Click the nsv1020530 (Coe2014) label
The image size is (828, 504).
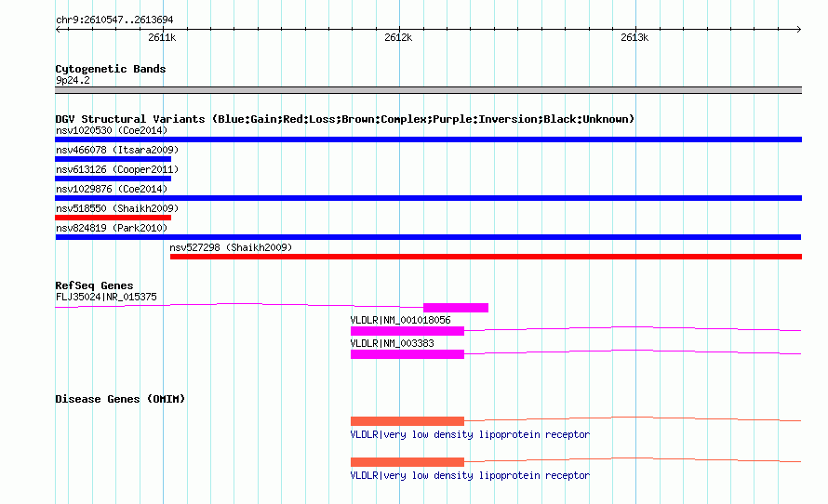(112, 130)
